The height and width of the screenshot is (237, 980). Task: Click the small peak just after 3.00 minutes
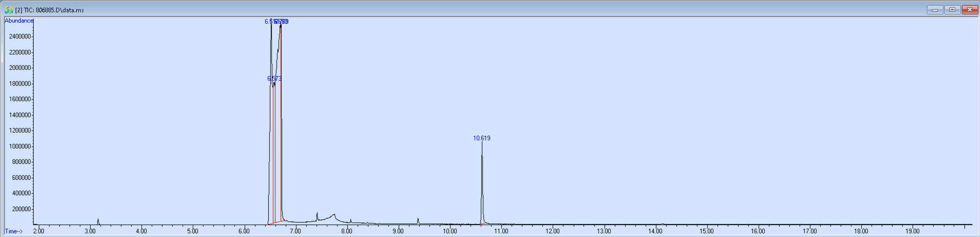(98, 221)
